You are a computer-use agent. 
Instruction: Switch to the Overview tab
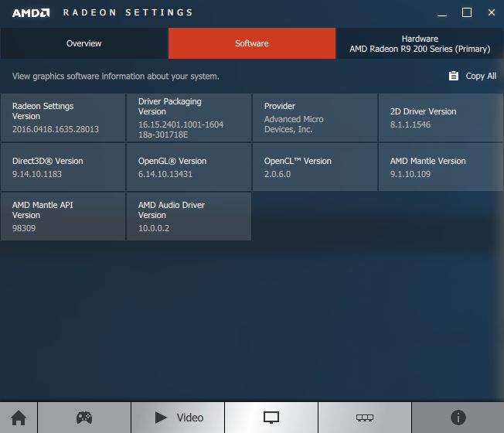pos(84,43)
